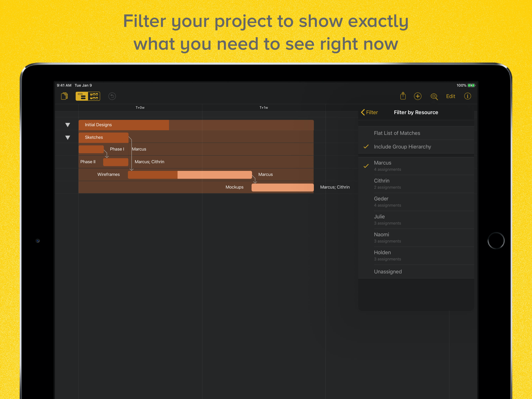This screenshot has width=532, height=399.
Task: Tap the Edit button
Action: coord(450,96)
